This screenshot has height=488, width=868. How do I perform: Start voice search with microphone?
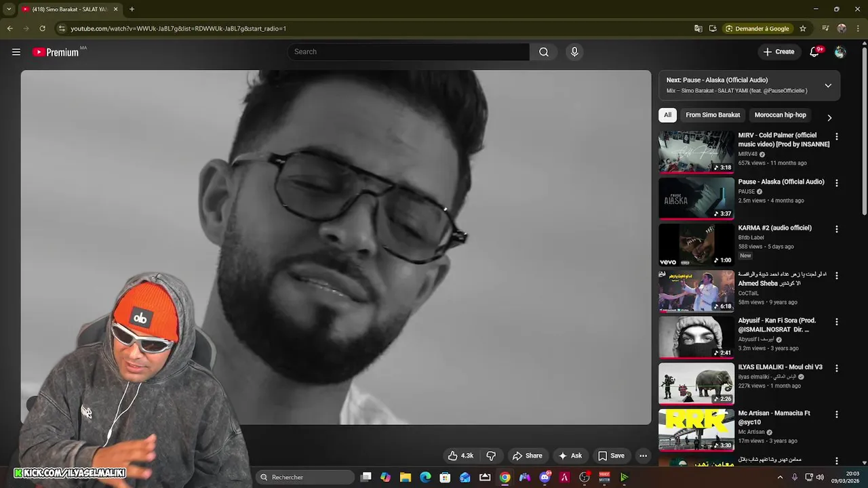pos(574,52)
